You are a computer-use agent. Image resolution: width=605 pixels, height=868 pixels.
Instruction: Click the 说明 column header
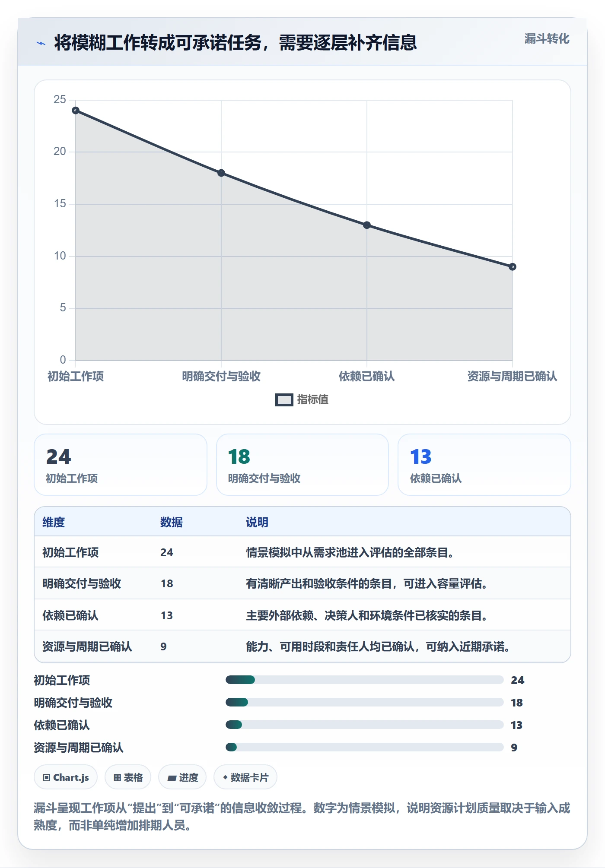tap(257, 522)
